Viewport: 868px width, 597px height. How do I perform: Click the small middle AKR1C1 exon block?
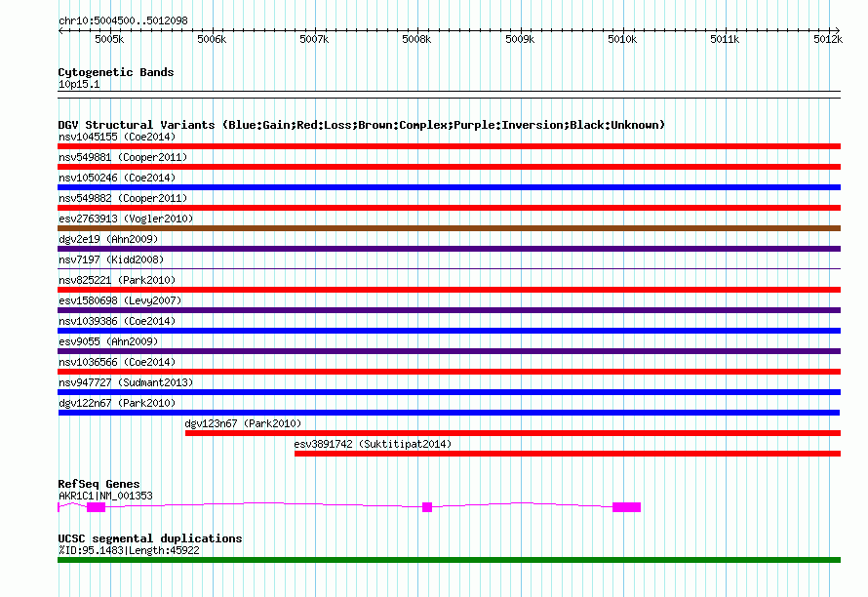click(427, 507)
